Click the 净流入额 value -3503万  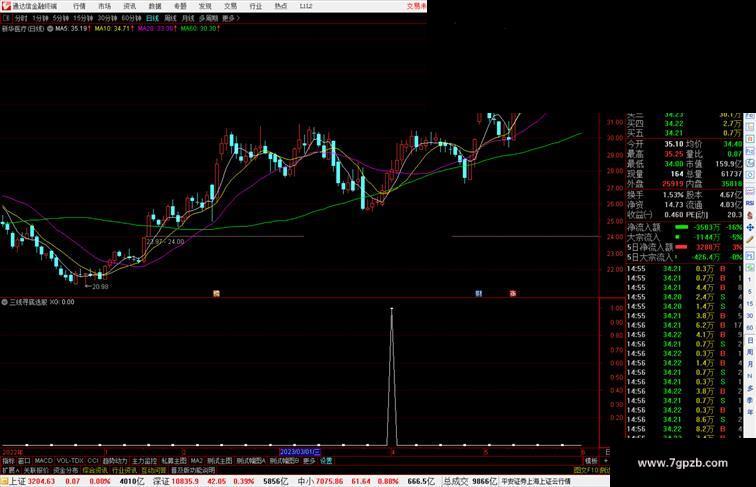pyautogui.click(x=706, y=227)
